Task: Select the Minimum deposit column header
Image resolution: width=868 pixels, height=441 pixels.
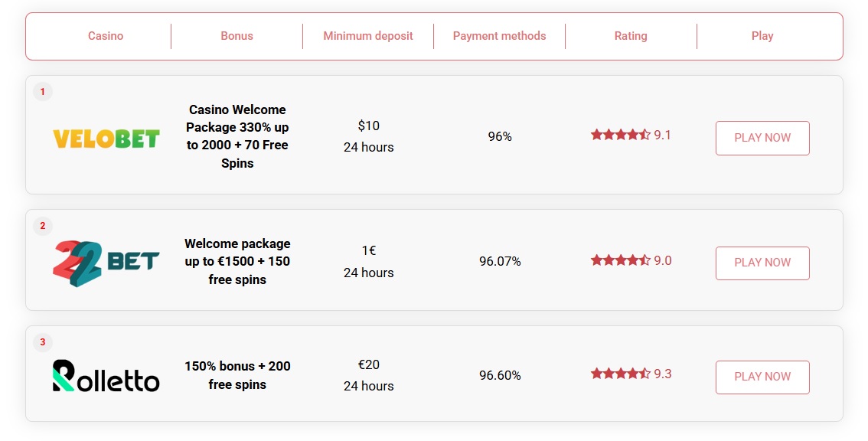Action: pos(368,36)
